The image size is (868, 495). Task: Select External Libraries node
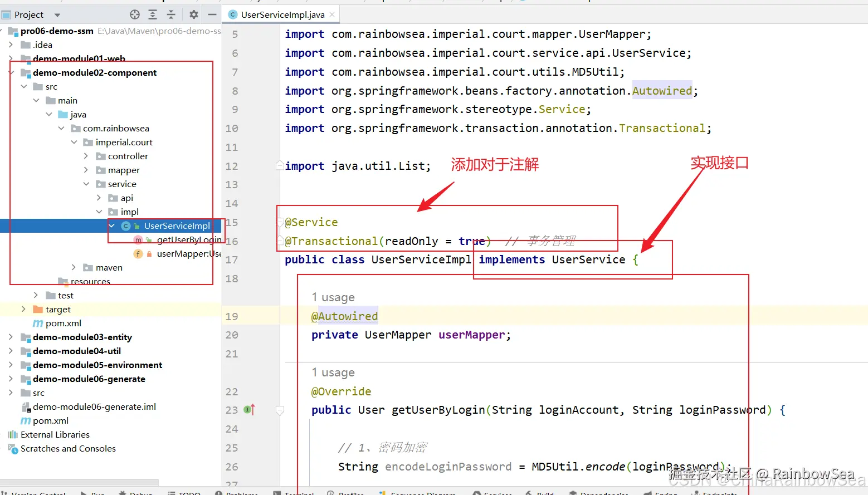pyautogui.click(x=55, y=434)
